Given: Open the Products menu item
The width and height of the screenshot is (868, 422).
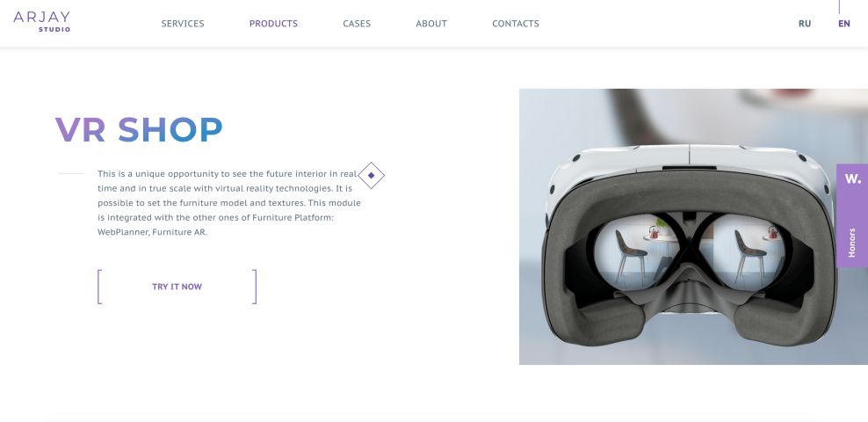Looking at the screenshot, I should coord(273,23).
